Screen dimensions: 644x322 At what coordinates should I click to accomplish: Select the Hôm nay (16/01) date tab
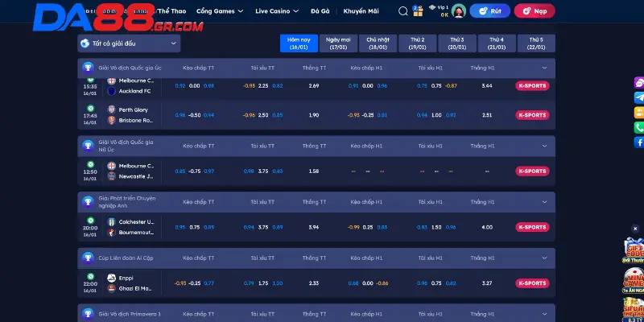[298, 43]
